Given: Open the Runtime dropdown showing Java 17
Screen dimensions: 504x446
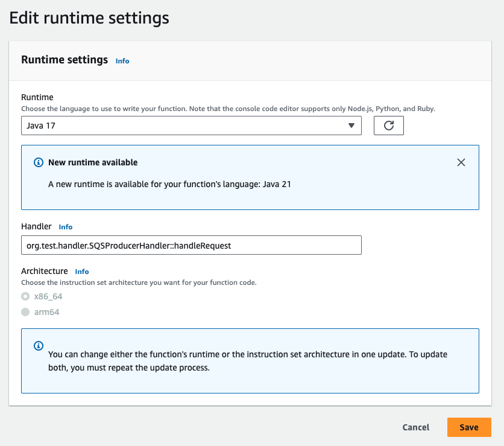Looking at the screenshot, I should [x=181, y=126].
